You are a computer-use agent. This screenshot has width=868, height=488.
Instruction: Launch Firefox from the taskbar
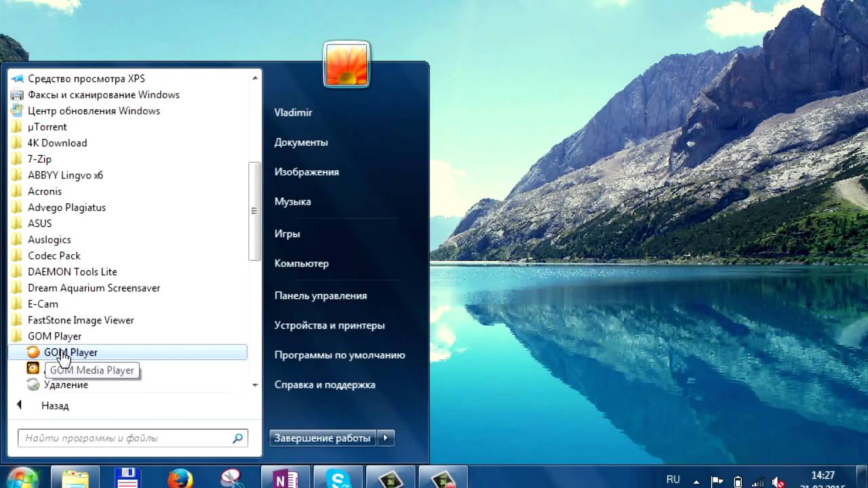(x=180, y=478)
